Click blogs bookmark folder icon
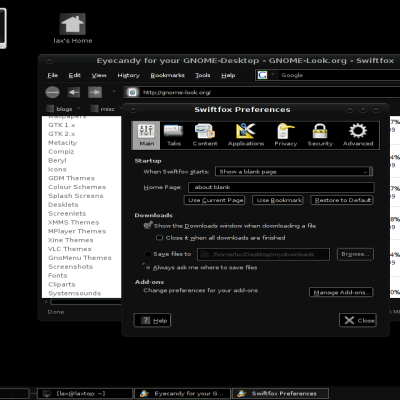 pos(50,109)
